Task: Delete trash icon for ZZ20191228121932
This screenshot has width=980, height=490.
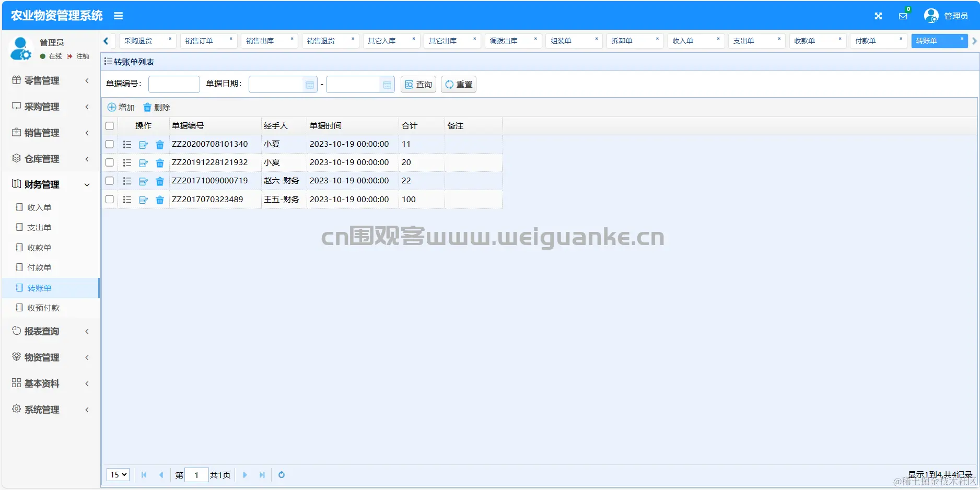Action: click(160, 163)
